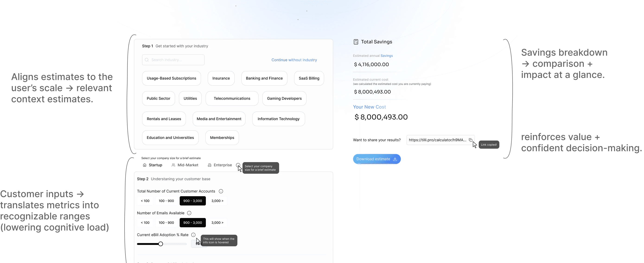Screen dimensions: 644x263
Task: Click the magnifier icon in industry search
Action: (x=147, y=60)
